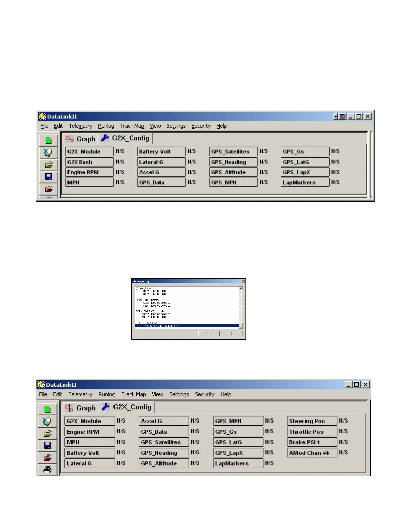Click G2X Module button in upper window
411x532 pixels.
tap(89, 151)
